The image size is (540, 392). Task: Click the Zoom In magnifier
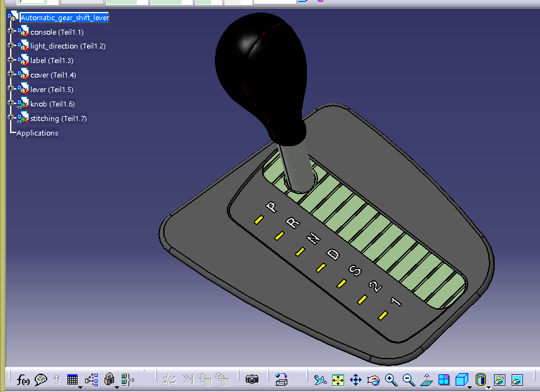(391, 380)
